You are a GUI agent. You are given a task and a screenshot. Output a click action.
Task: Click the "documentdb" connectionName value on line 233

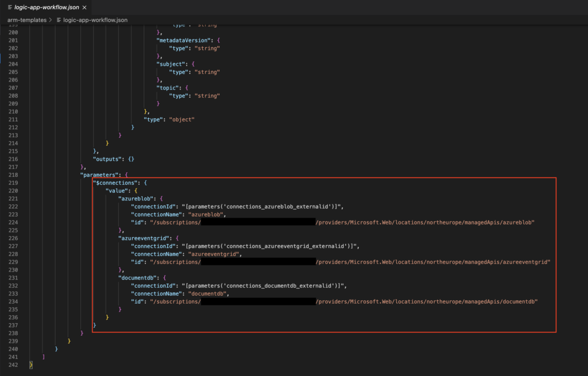click(207, 293)
